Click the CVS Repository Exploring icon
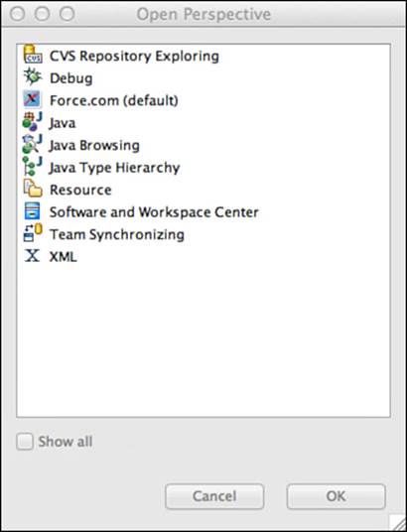Image resolution: width=407 pixels, height=532 pixels. pos(33,55)
